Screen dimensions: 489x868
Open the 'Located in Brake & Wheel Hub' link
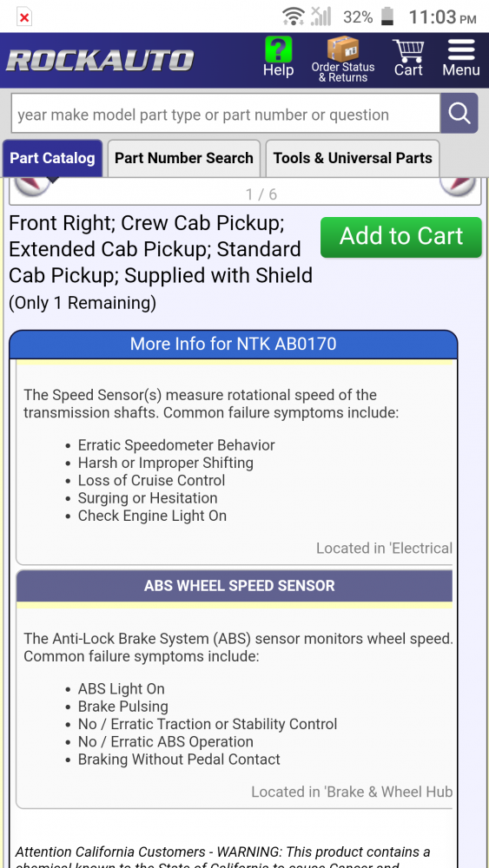tap(352, 792)
